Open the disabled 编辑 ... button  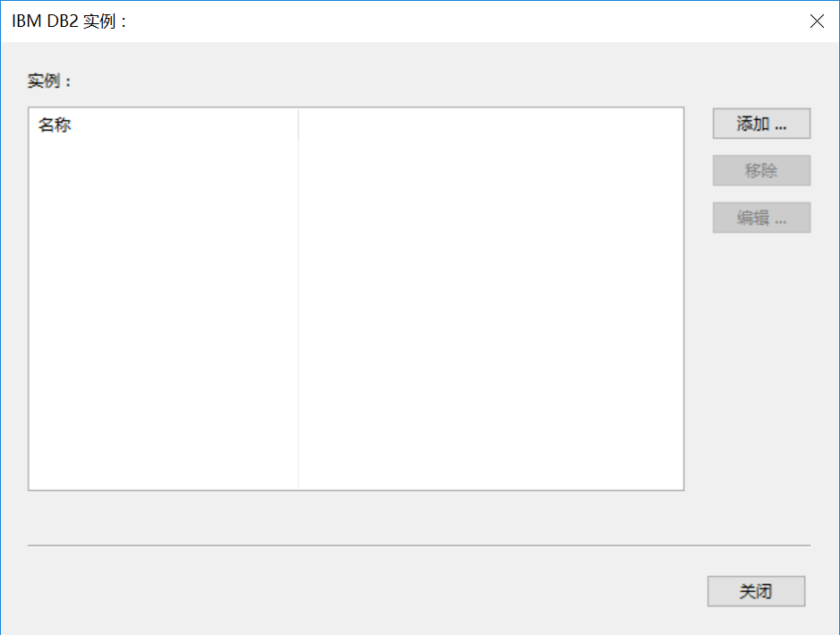(761, 218)
